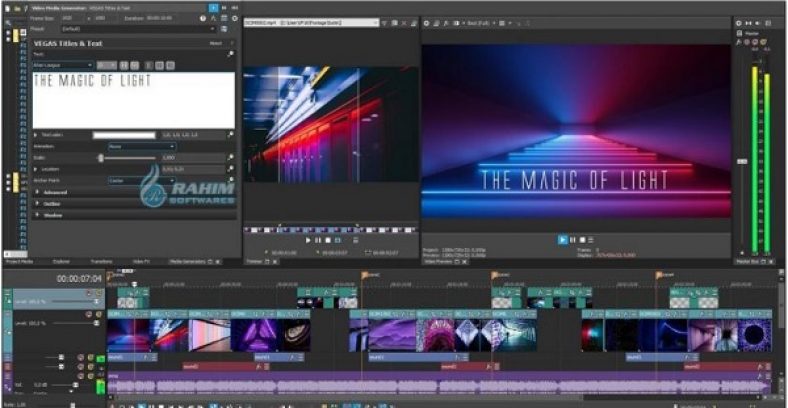This screenshot has width=788, height=408.
Task: Solo the top video track
Action: (98, 293)
